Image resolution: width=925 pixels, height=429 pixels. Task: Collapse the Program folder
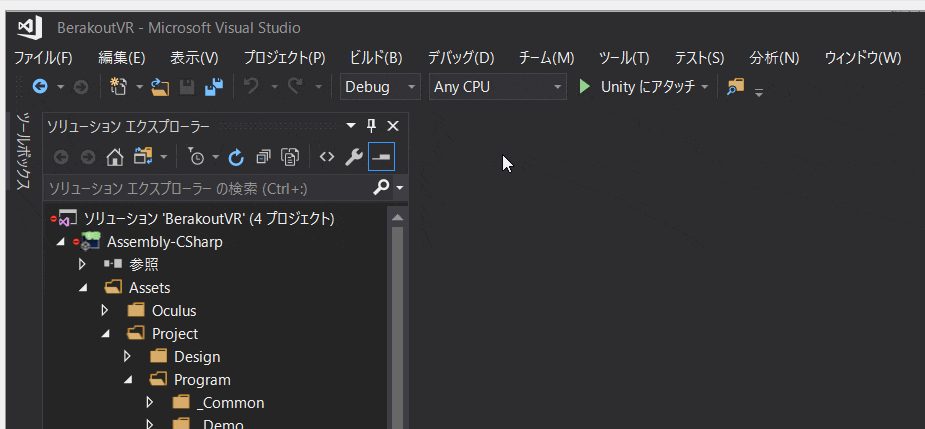click(x=128, y=380)
